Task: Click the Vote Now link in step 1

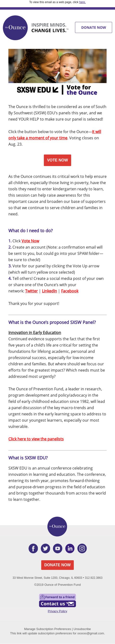Action: coord(30,241)
